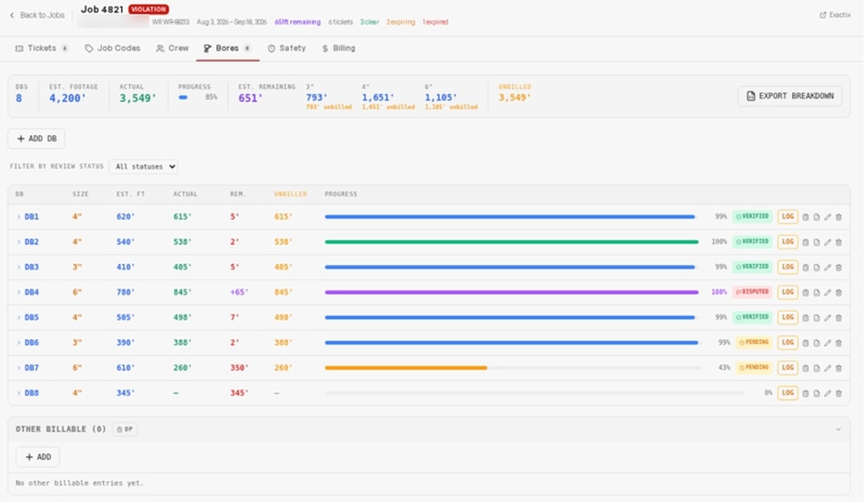Click the document icon in DB5 row

point(816,318)
